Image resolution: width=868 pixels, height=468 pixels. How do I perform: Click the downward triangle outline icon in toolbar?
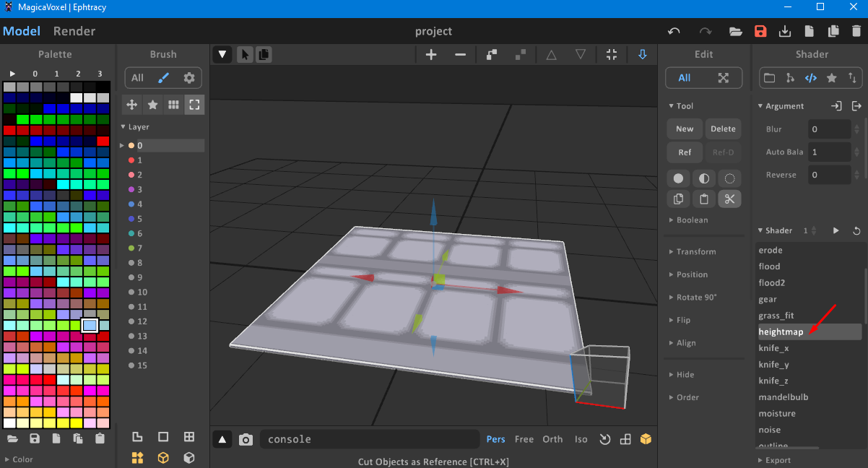(581, 54)
